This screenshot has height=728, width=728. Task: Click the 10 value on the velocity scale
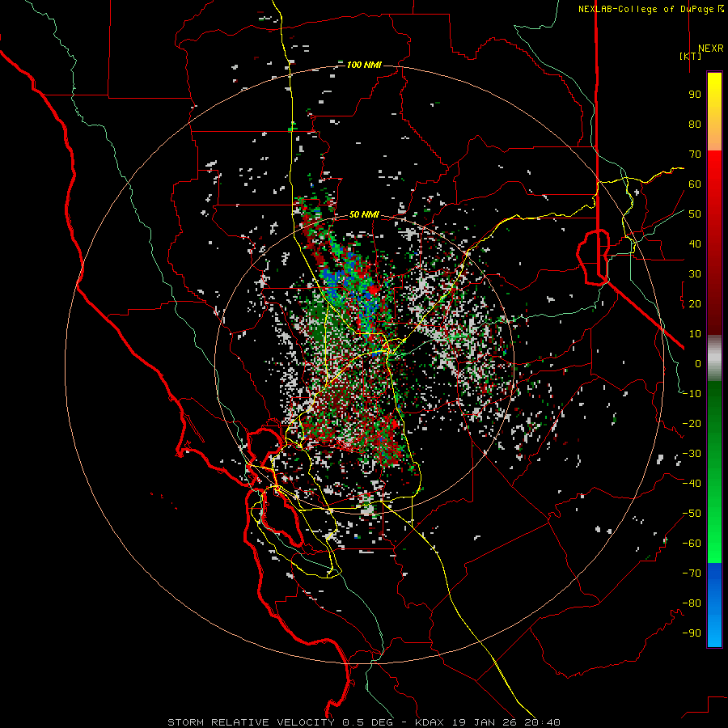(x=695, y=334)
